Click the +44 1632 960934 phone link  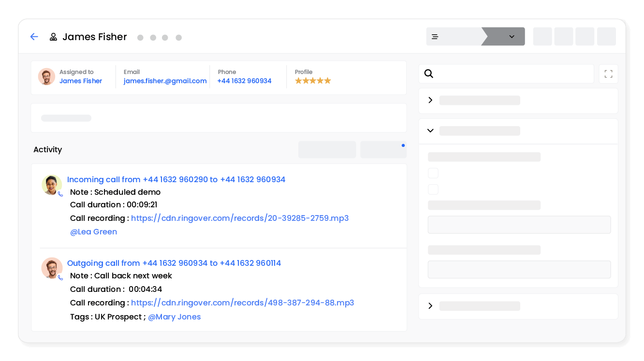244,81
